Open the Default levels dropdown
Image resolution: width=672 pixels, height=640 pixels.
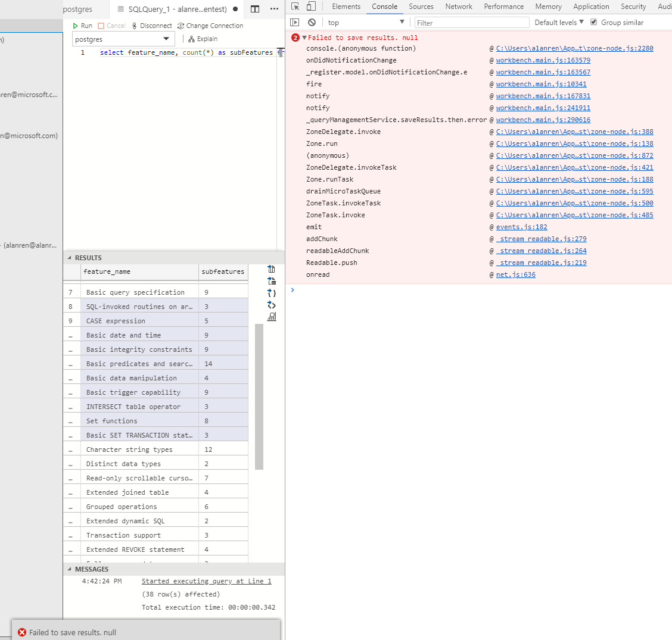pos(558,22)
